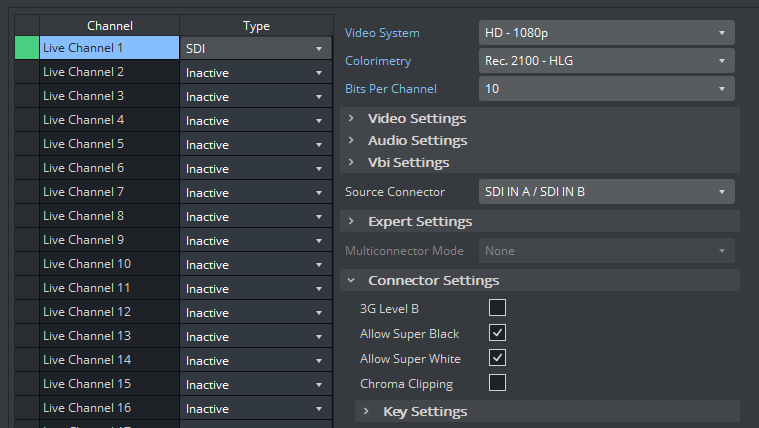The width and height of the screenshot is (759, 428).
Task: Open the Video System dropdown
Action: 606,33
